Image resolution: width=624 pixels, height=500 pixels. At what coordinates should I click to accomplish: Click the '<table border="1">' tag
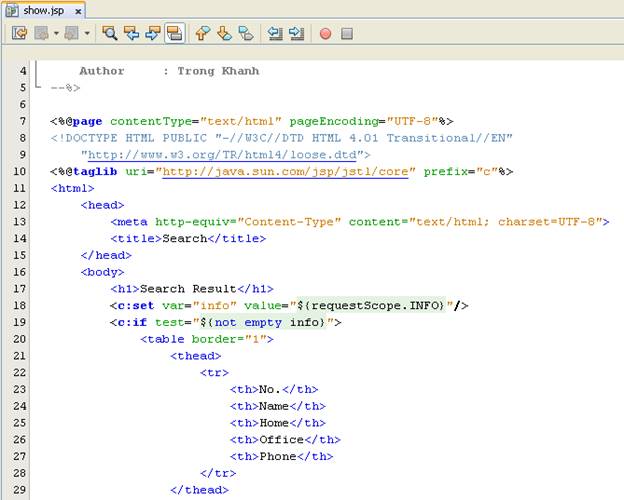click(x=207, y=339)
